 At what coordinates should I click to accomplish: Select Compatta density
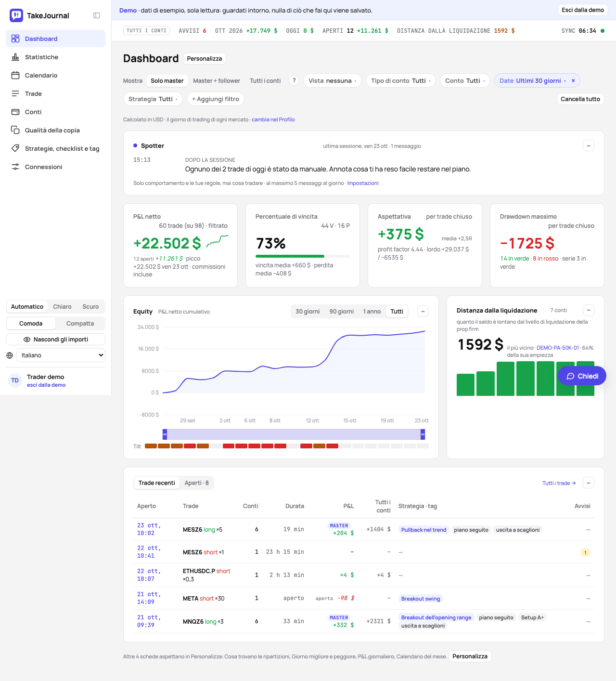click(x=80, y=324)
